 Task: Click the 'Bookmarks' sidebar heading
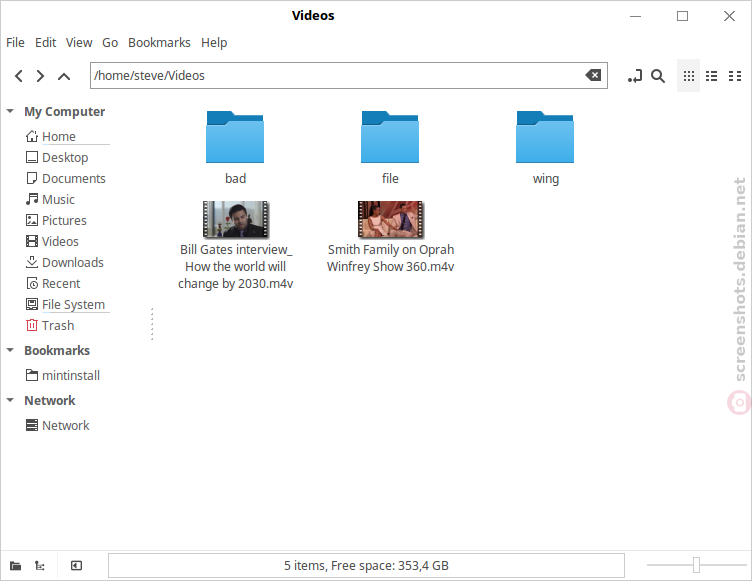point(57,350)
